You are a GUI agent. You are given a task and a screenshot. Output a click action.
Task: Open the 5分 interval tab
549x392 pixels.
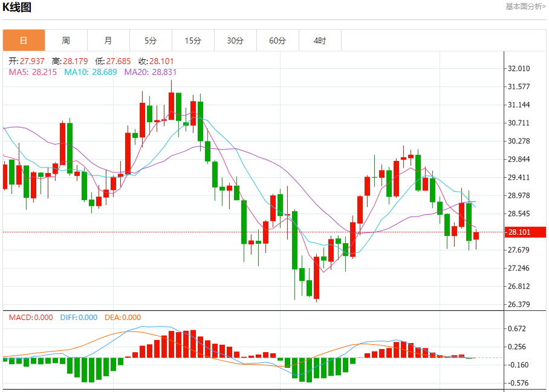(x=151, y=41)
